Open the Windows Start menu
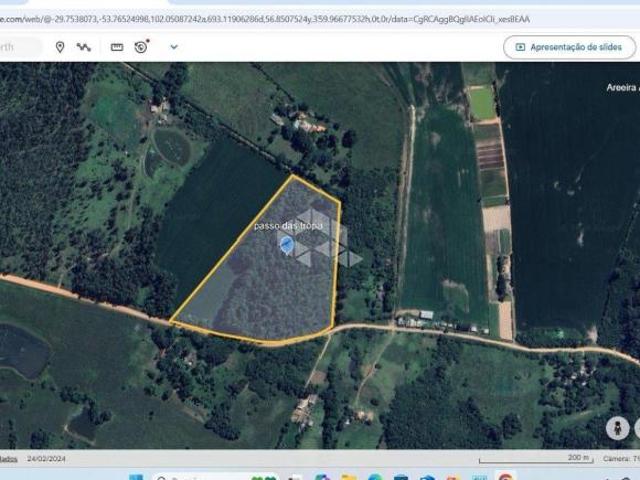 [137, 477]
